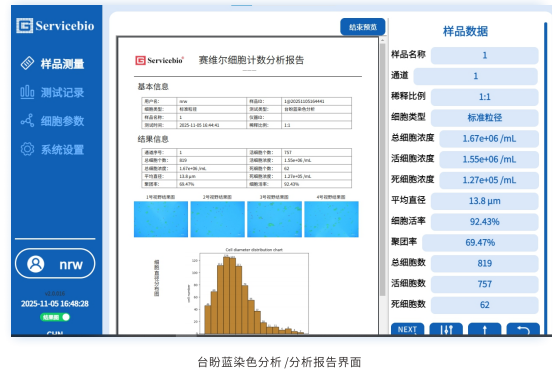The height and width of the screenshot is (376, 559).
Task: Click the 稀释比例 field showing 1:1
Action: 484,97
